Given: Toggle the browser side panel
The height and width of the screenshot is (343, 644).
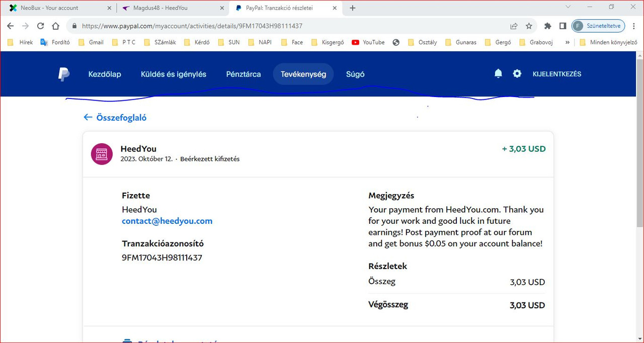Looking at the screenshot, I should [562, 26].
